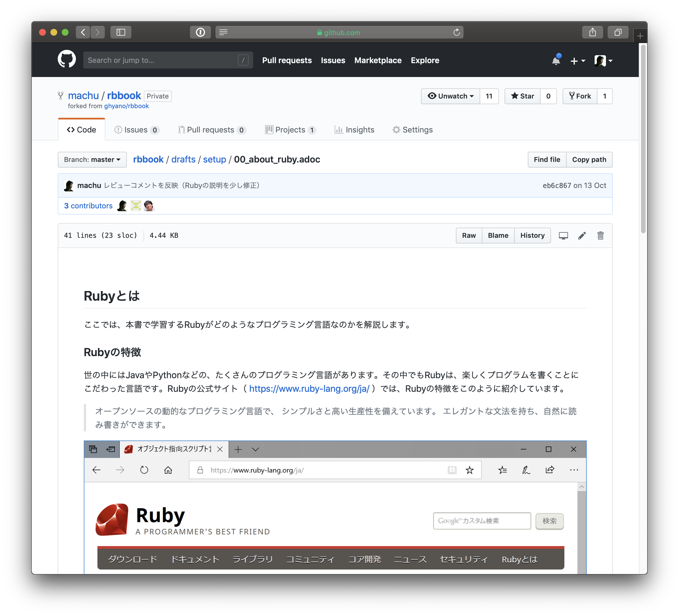Open the machu user profile link
Image resolution: width=679 pixels, height=616 pixels.
coord(83,96)
